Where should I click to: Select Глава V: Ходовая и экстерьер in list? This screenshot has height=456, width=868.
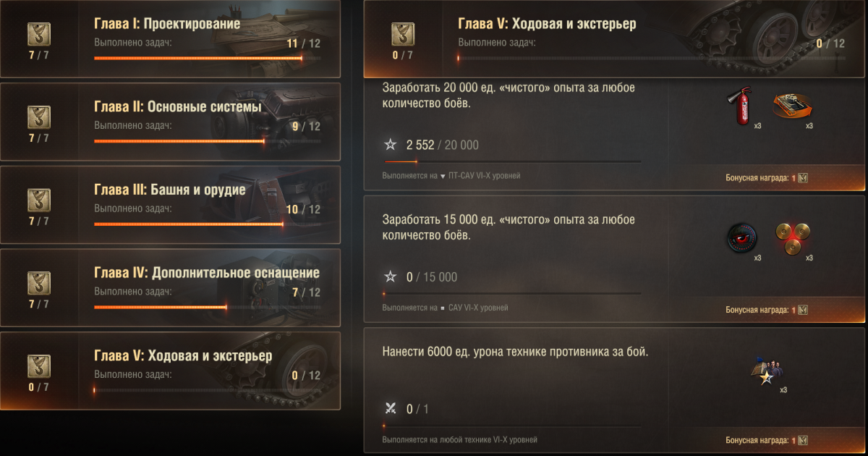tap(170, 371)
